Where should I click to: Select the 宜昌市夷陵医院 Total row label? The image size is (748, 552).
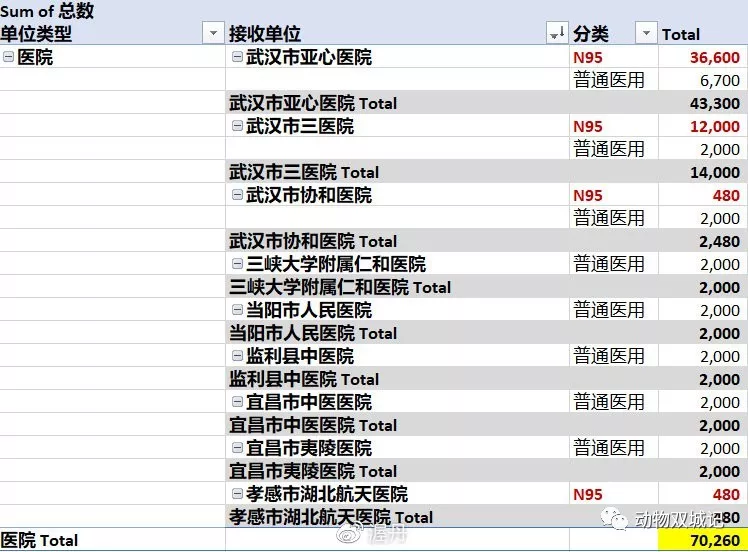(x=313, y=471)
